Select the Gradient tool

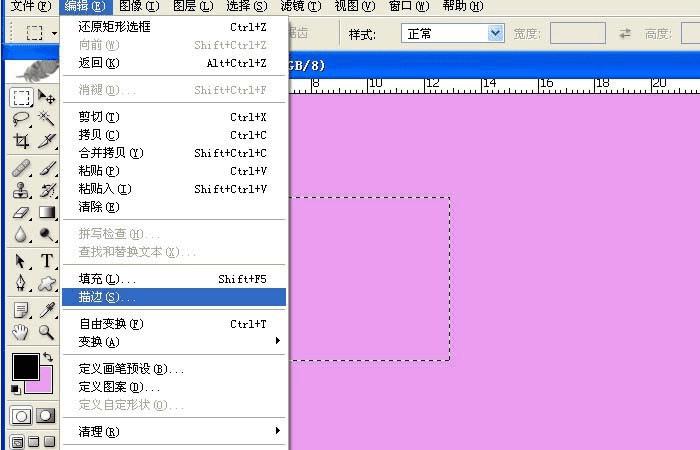[46, 212]
